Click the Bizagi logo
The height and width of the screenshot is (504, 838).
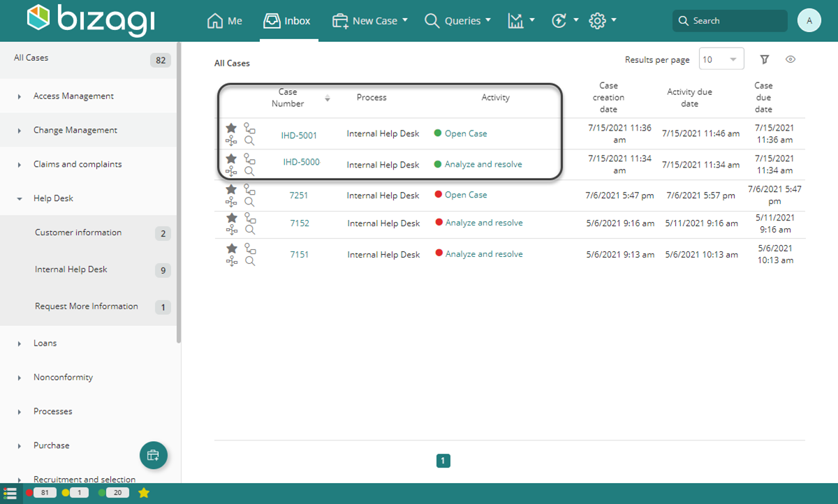click(91, 20)
